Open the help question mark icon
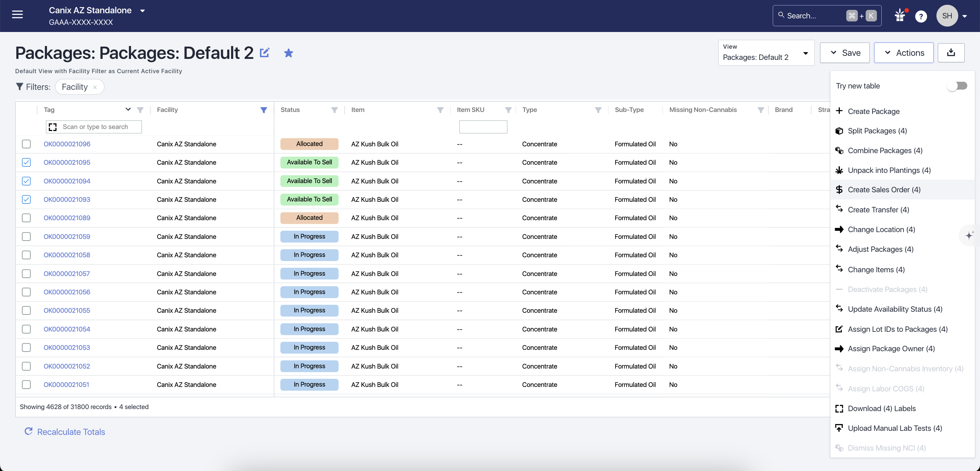This screenshot has width=980, height=471. tap(921, 16)
